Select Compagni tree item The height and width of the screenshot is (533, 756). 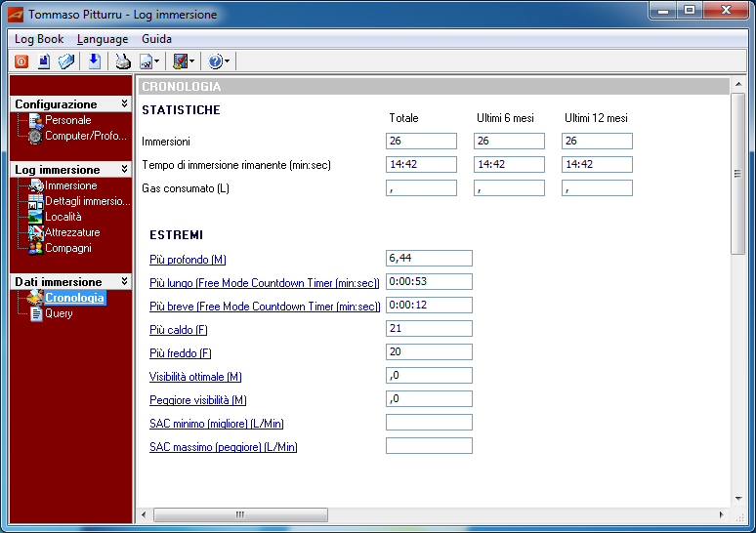[68, 248]
